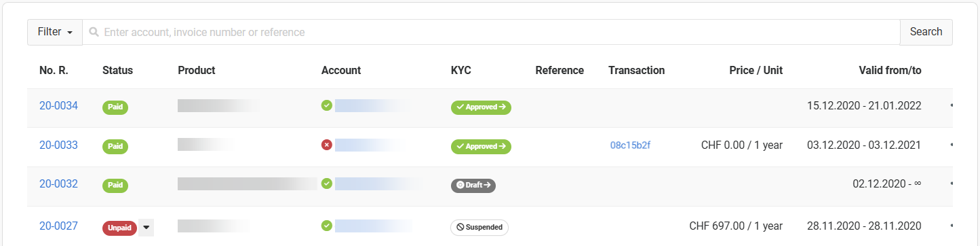Open more options dots for row 20-0033
This screenshot has width=980, height=246.
tap(951, 145)
